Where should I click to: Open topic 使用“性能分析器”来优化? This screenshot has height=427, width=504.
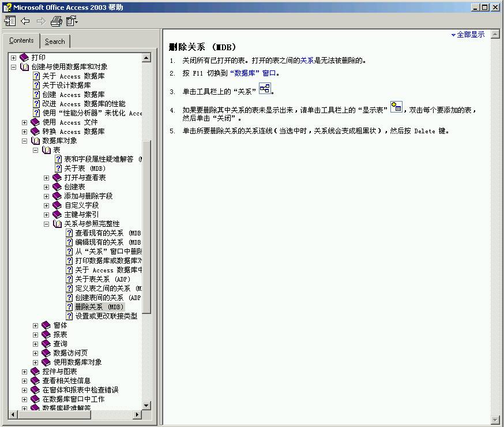click(x=92, y=113)
